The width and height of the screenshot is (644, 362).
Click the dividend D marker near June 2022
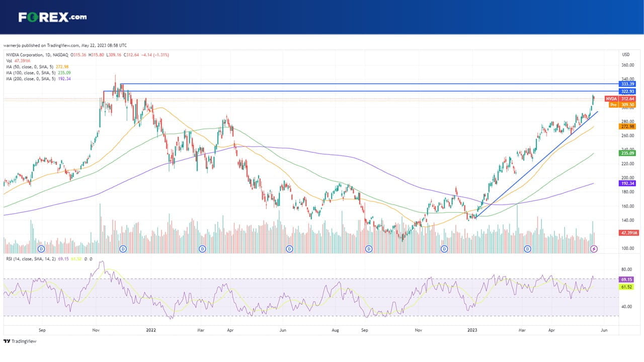(289, 249)
